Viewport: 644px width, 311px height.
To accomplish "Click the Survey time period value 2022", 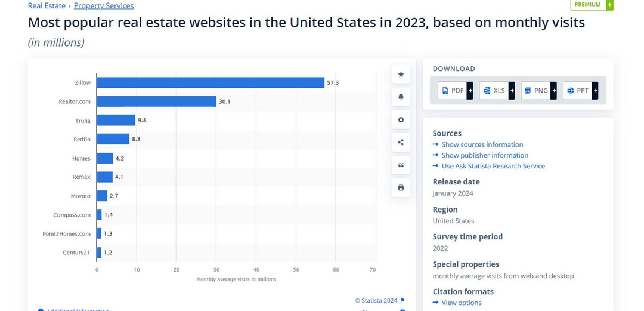I will click(440, 248).
